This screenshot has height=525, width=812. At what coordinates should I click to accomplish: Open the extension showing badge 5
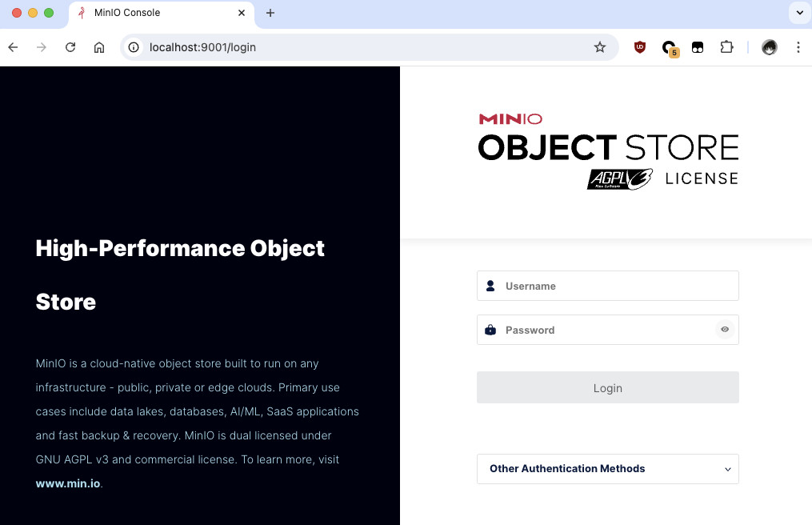(x=670, y=48)
